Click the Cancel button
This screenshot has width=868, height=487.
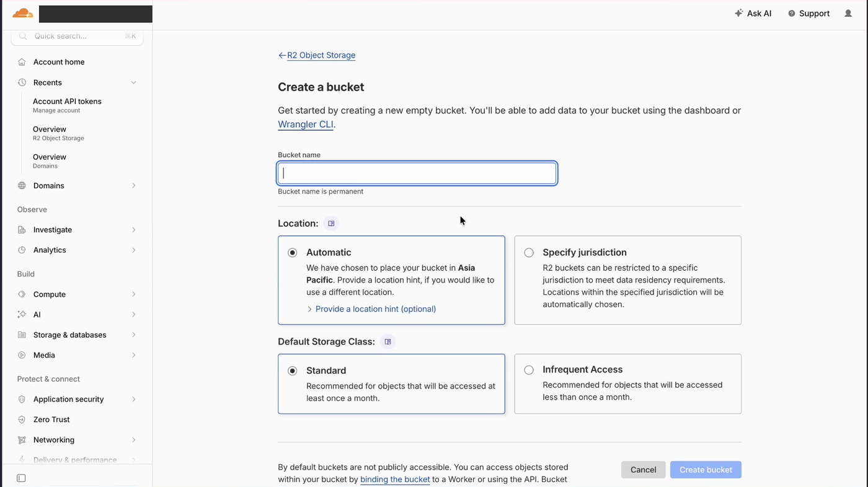coord(643,470)
